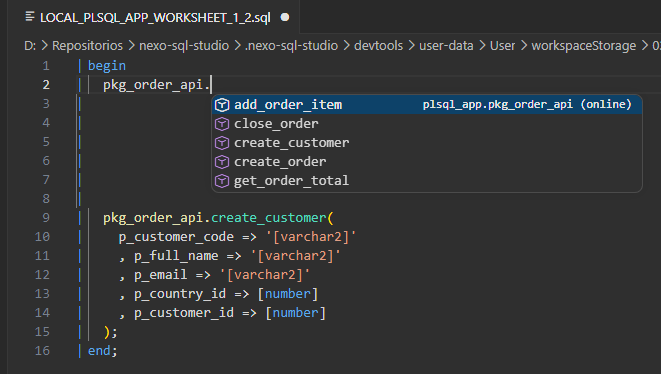This screenshot has width=661, height=374.
Task: Open the Repositorios breadcrumb
Action: pos(87,46)
